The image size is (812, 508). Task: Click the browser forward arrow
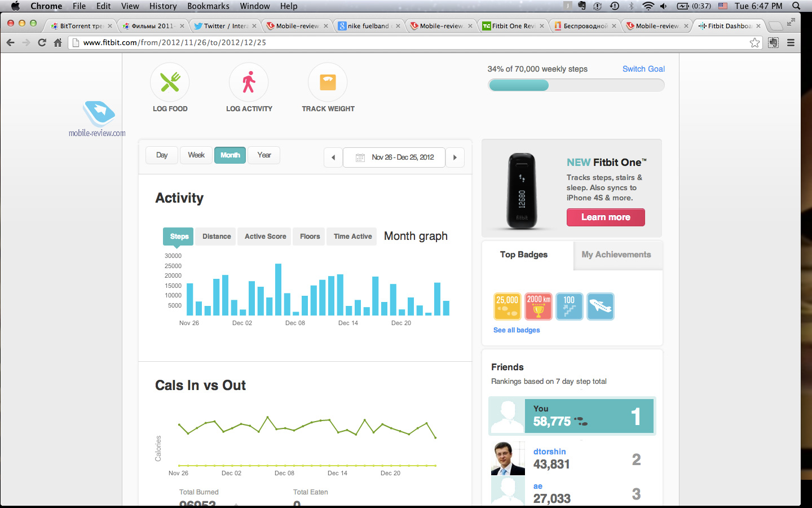click(x=26, y=42)
